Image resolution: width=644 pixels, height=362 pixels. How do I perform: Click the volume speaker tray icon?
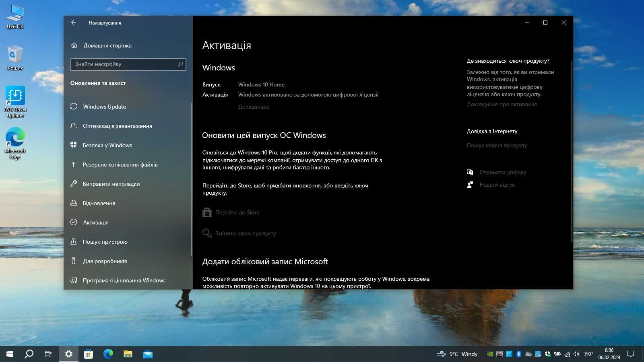[x=576, y=354]
